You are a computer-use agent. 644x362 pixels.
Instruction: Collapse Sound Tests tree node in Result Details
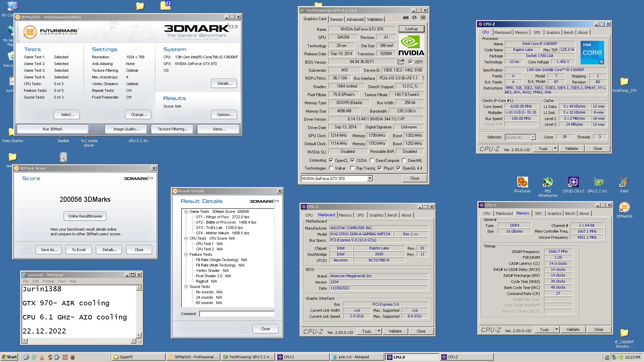click(x=186, y=287)
